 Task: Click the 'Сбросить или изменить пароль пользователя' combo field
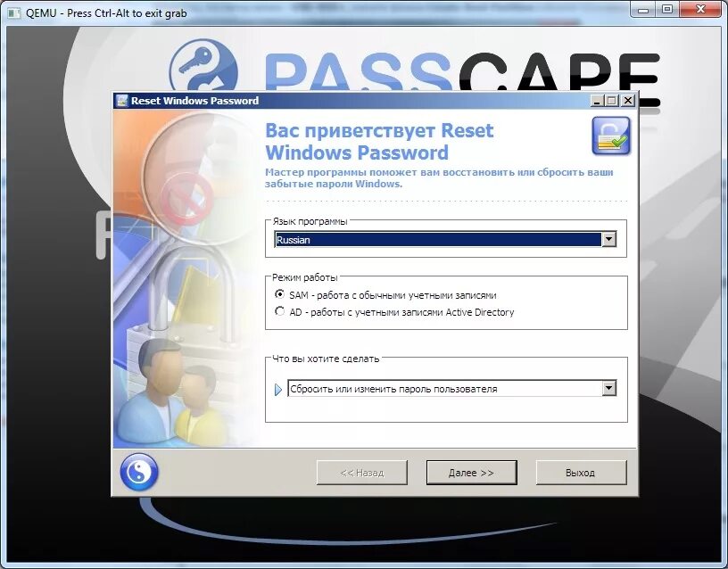pyautogui.click(x=451, y=389)
